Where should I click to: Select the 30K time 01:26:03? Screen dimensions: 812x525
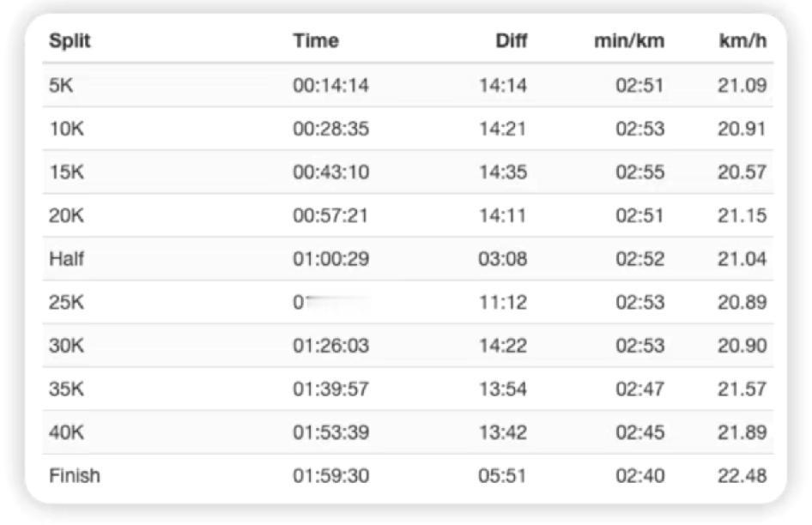pyautogui.click(x=330, y=346)
